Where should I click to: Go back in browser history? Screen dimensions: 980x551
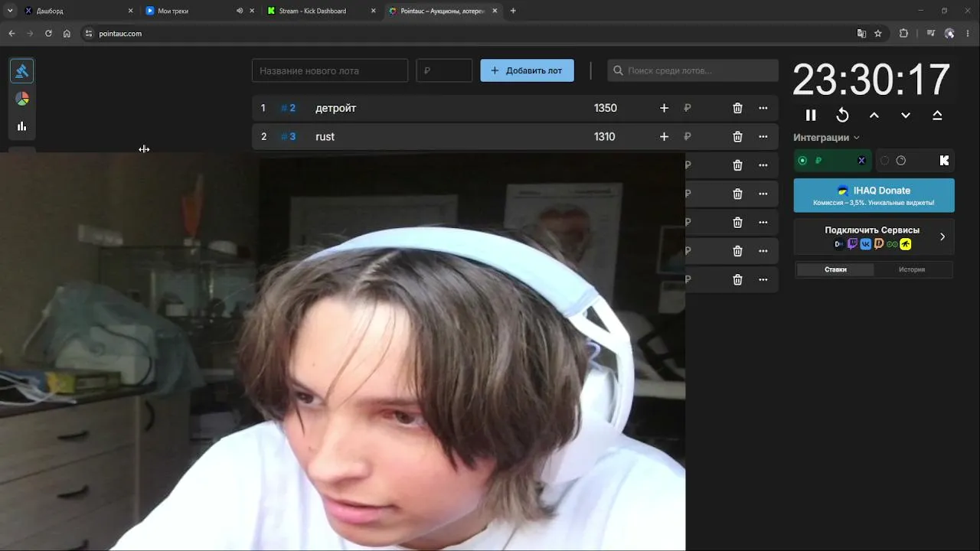[x=11, y=34]
